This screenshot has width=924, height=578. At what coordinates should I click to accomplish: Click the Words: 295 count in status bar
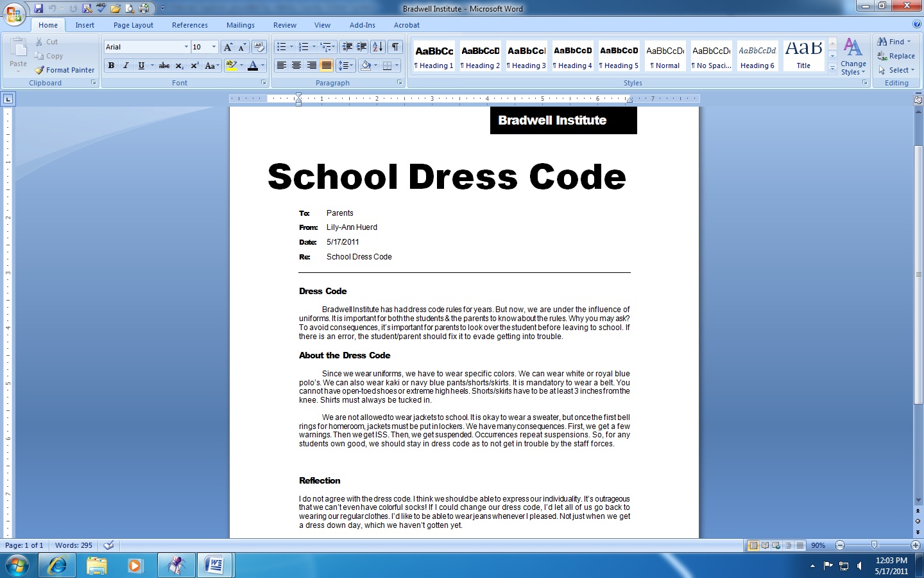pyautogui.click(x=73, y=545)
